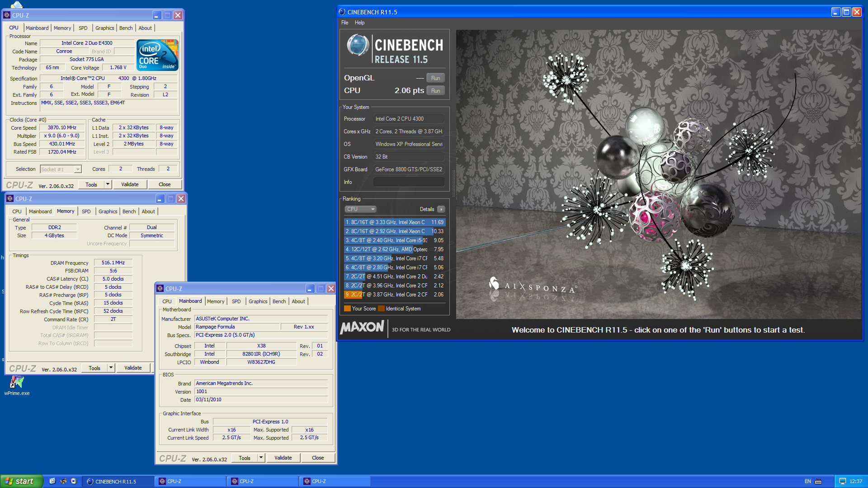The image size is (868, 488).
Task: Click the Cinebench globe logo icon
Action: pos(358,45)
